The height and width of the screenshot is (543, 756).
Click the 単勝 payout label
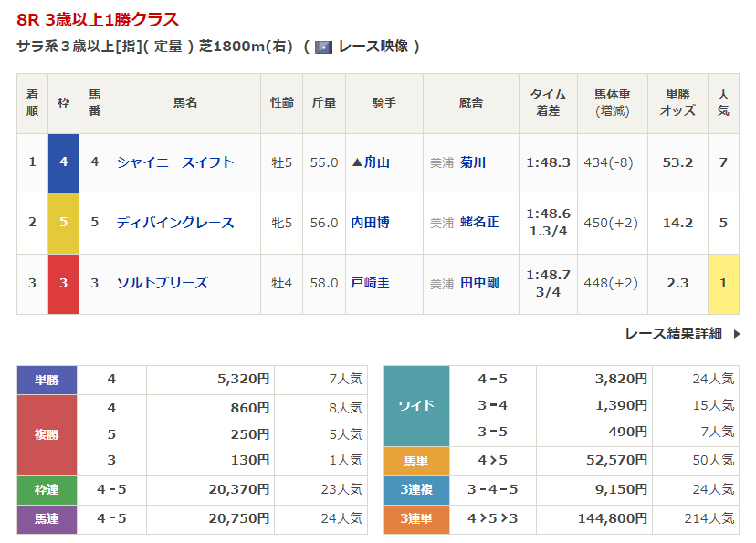pos(47,380)
